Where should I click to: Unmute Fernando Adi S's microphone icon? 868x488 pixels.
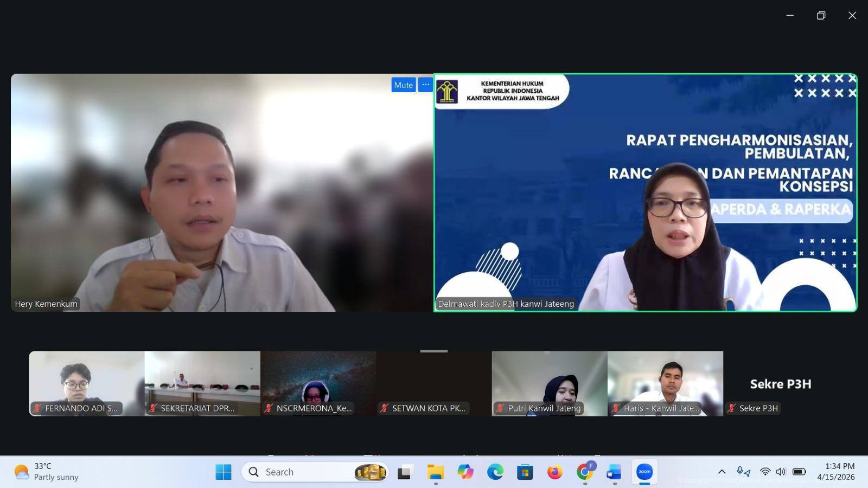click(x=37, y=408)
